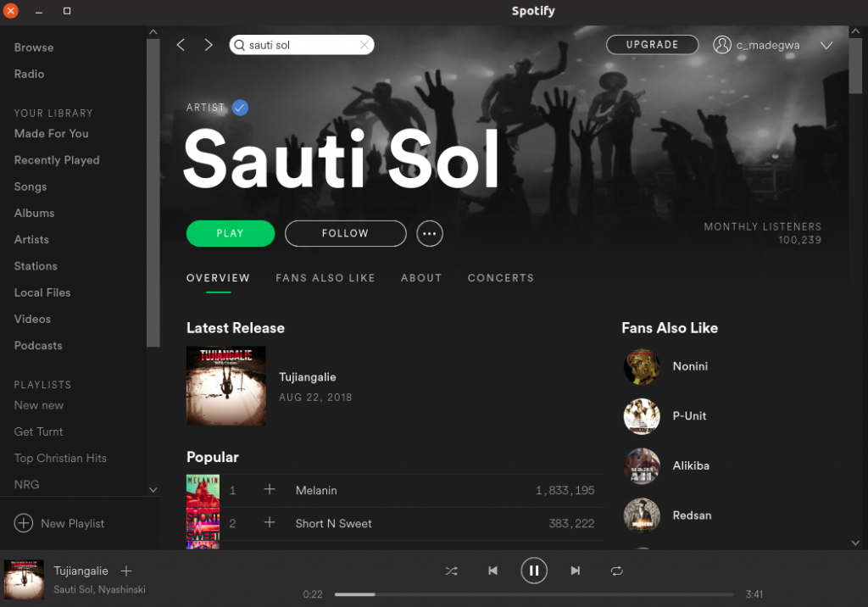Open Alikiba artist avatar
Viewport: 868px width, 607px height.
642,466
